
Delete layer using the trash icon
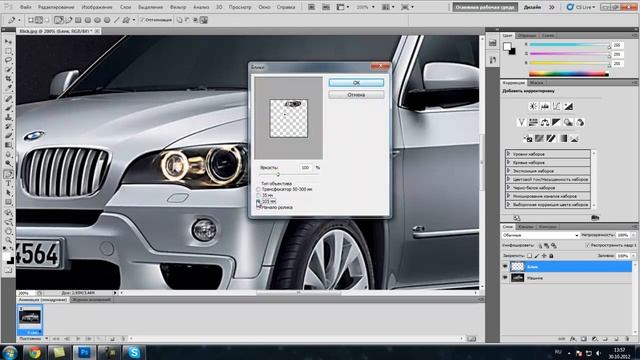click(627, 339)
